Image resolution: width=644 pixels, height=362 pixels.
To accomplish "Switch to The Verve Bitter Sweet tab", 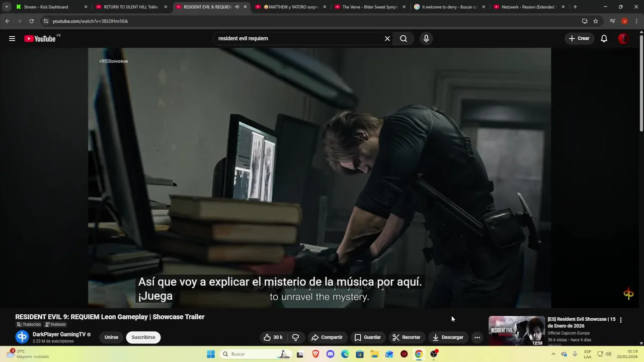I will pos(370,7).
